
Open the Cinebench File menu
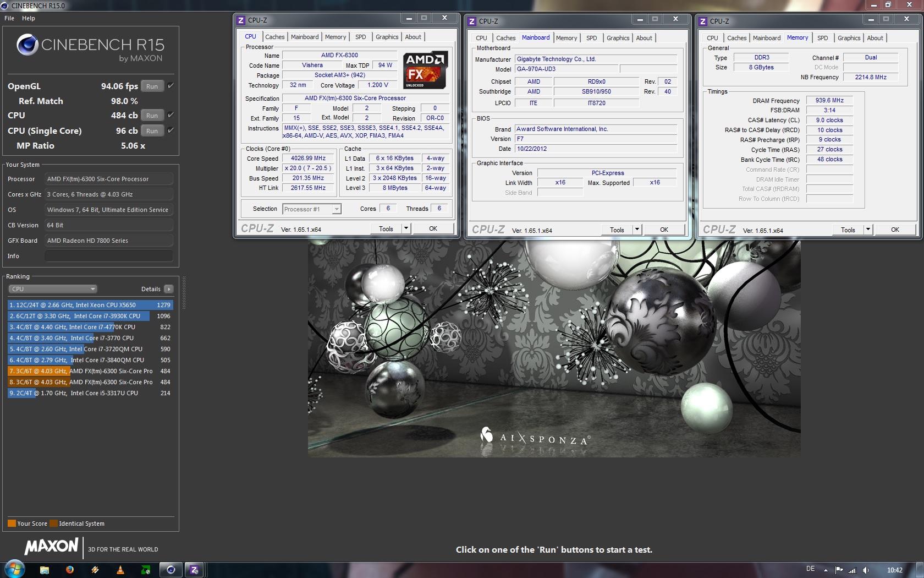(x=9, y=18)
